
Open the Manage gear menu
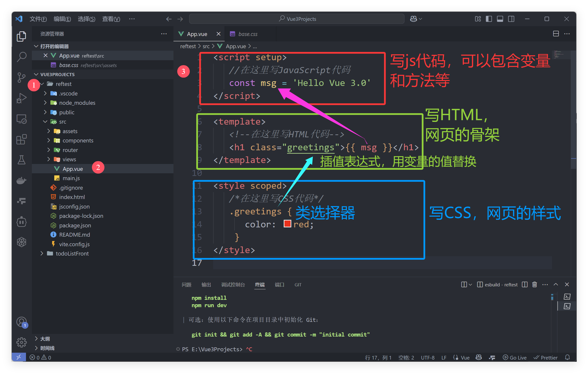tap(22, 342)
